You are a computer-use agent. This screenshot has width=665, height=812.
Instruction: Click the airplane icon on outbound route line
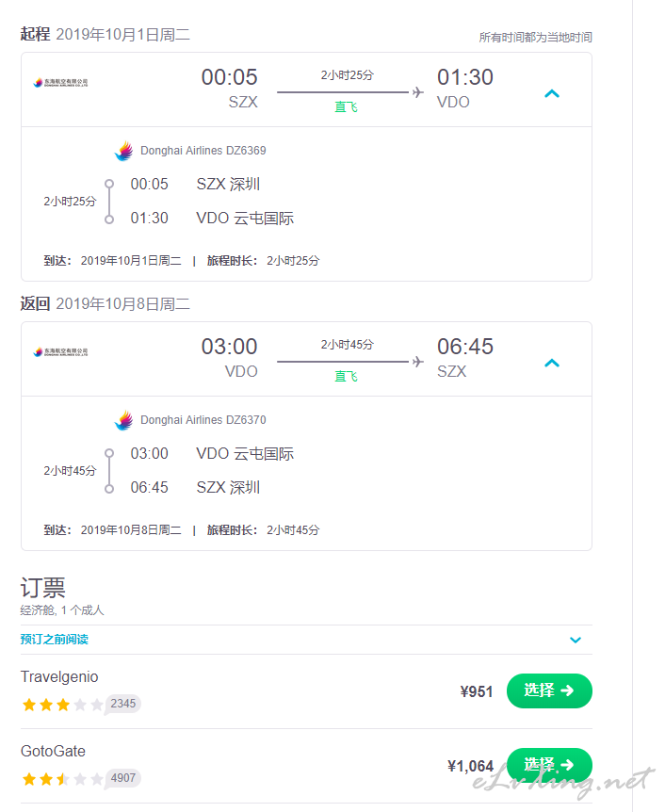pos(418,92)
